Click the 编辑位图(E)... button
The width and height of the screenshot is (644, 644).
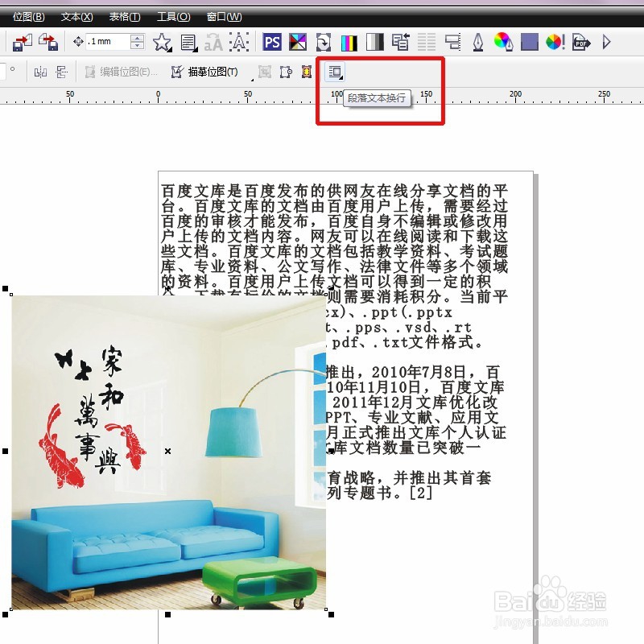tap(122, 72)
